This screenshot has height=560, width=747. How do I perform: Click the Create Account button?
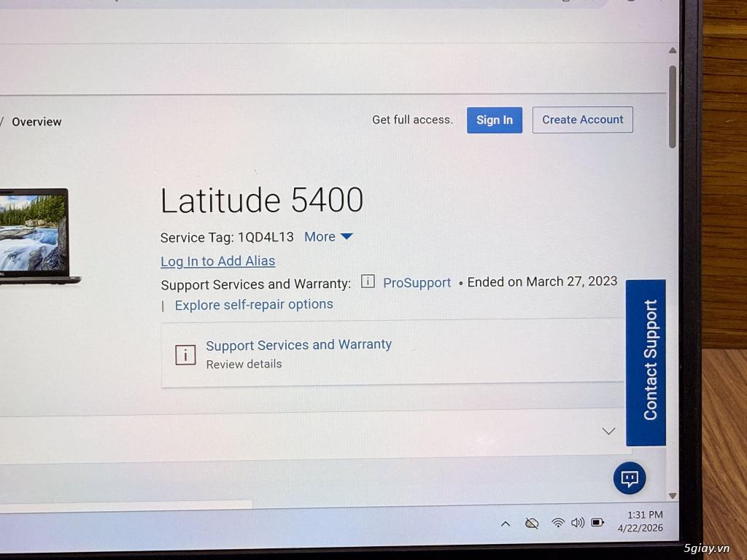pyautogui.click(x=582, y=120)
